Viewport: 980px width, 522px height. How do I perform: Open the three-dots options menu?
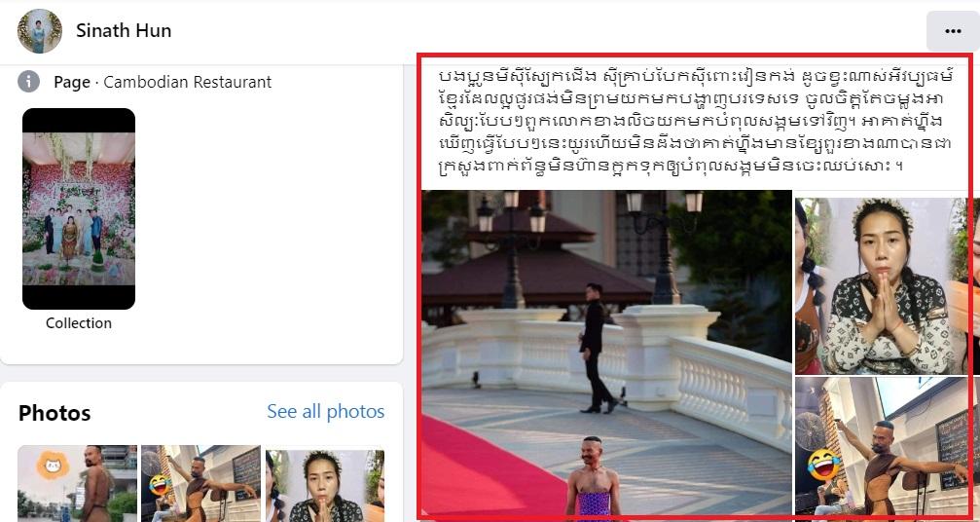tap(953, 31)
